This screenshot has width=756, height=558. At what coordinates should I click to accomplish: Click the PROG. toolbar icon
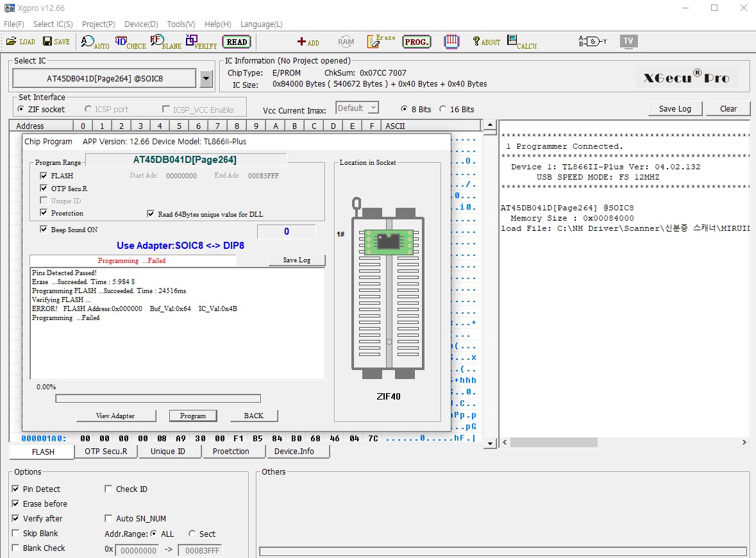coord(416,42)
